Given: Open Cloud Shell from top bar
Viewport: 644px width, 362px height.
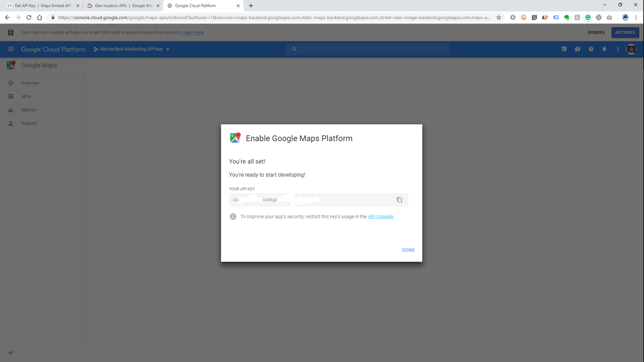Looking at the screenshot, I should (564, 49).
